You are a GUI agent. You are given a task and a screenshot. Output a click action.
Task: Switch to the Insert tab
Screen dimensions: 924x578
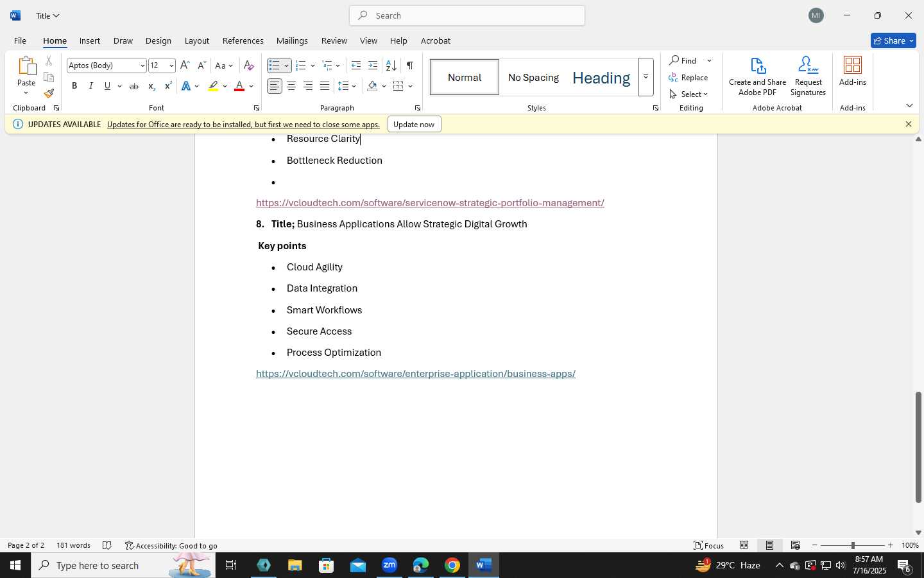click(x=90, y=40)
